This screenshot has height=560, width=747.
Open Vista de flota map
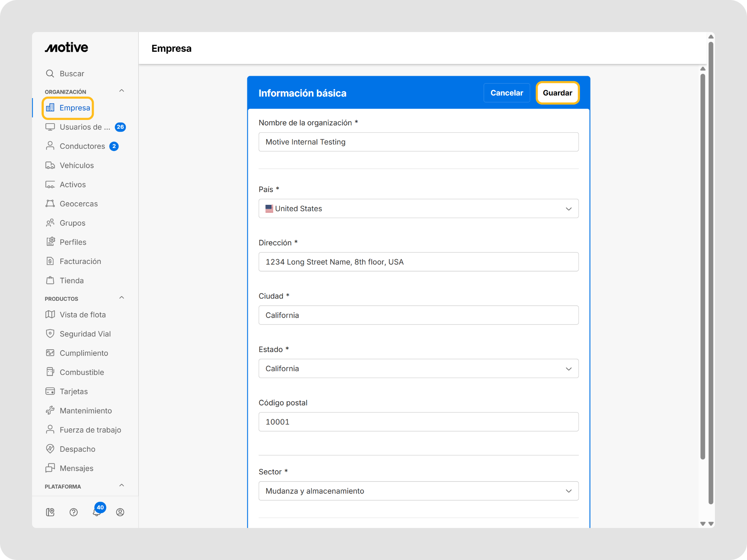(76, 315)
